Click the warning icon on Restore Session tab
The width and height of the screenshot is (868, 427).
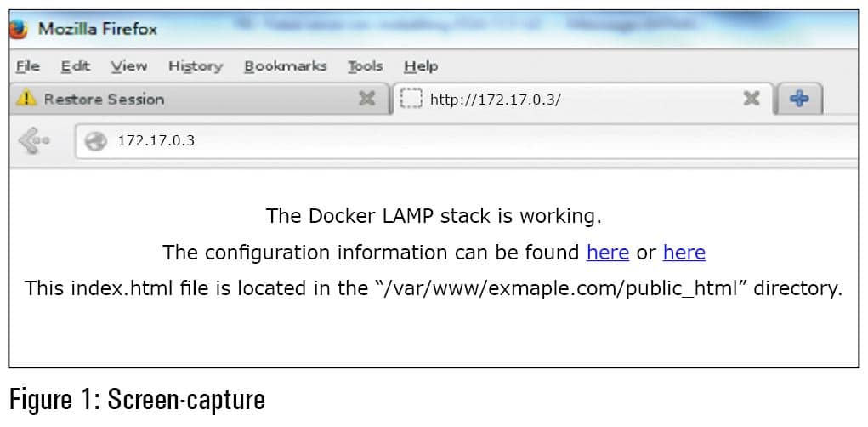click(27, 99)
